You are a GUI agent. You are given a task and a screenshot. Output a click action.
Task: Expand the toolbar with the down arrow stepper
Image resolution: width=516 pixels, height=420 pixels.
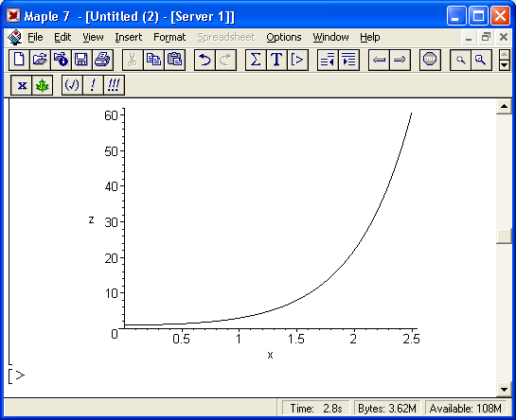pos(504,65)
